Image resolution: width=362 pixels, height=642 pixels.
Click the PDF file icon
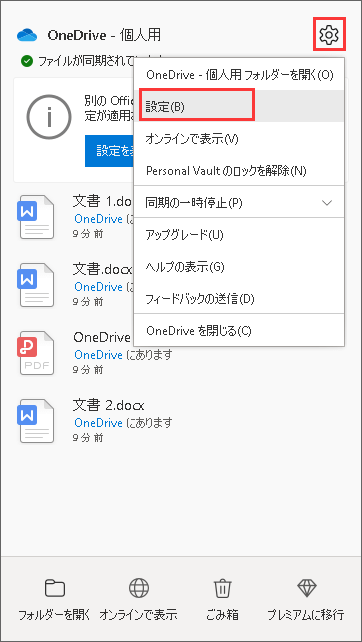(x=36, y=353)
